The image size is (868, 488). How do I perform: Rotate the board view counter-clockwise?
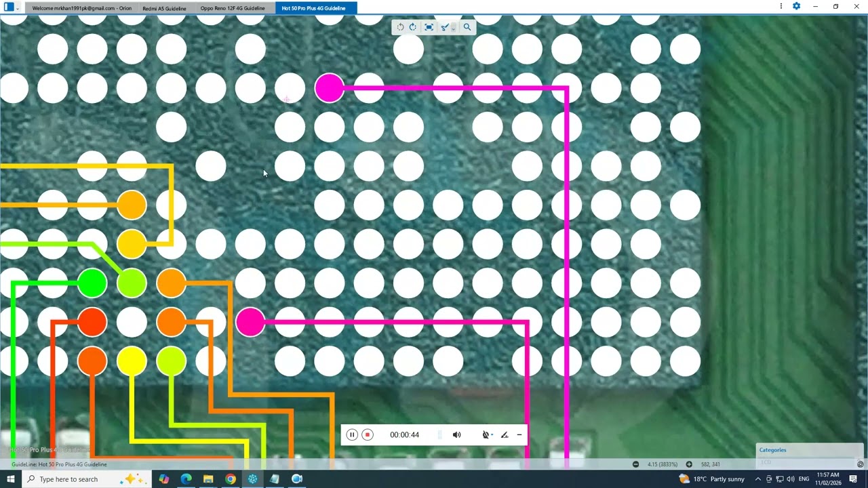[x=400, y=27]
